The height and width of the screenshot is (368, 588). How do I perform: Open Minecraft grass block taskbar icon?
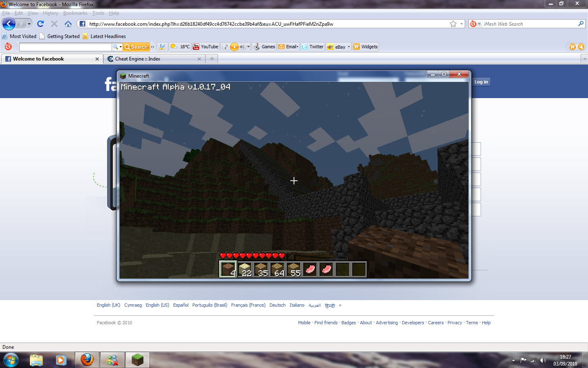click(x=138, y=360)
